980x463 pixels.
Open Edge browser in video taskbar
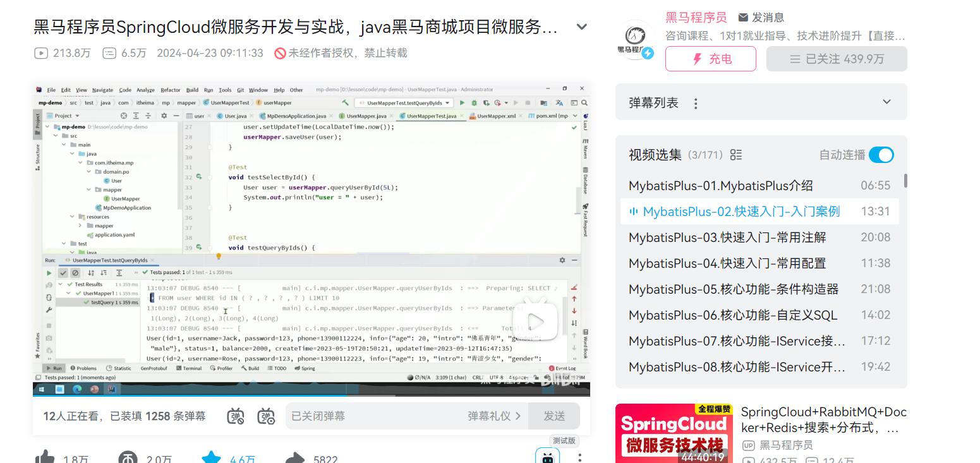(77, 389)
